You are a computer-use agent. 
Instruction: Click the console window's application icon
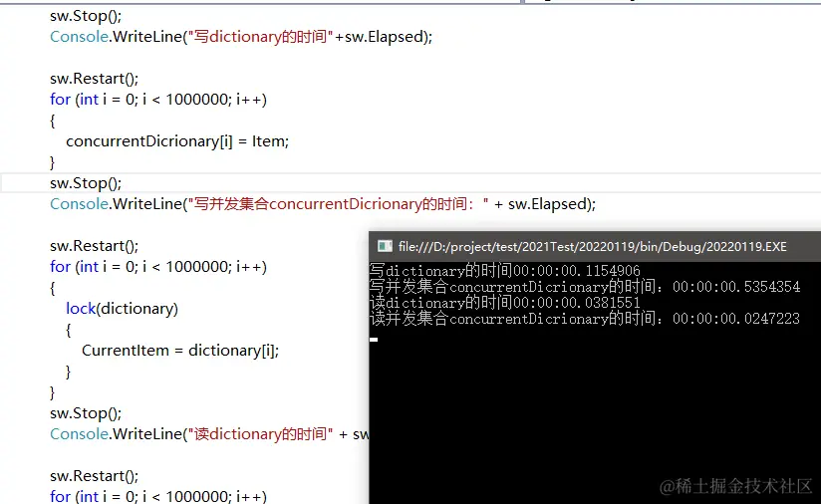tap(385, 246)
